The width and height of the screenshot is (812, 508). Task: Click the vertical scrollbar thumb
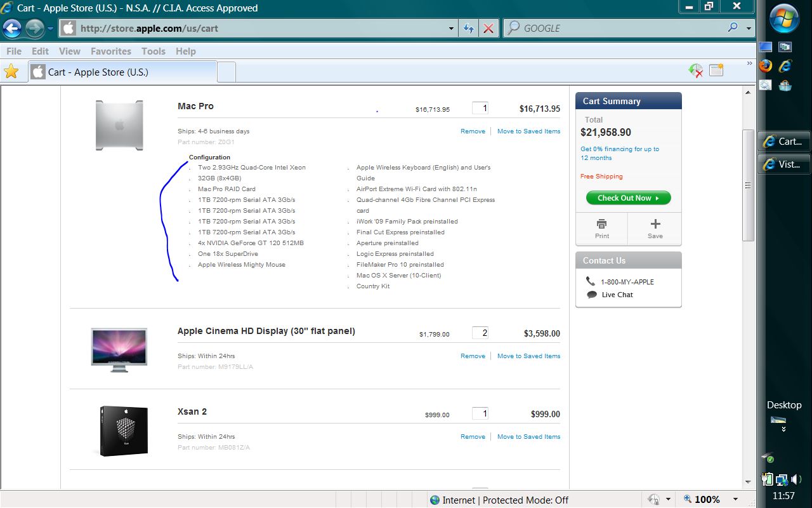(749, 185)
